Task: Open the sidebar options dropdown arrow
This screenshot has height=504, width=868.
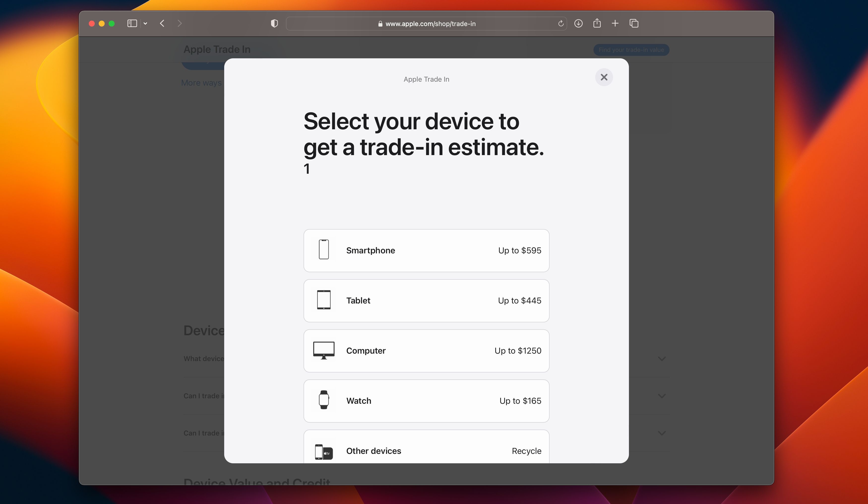Action: 145,23
